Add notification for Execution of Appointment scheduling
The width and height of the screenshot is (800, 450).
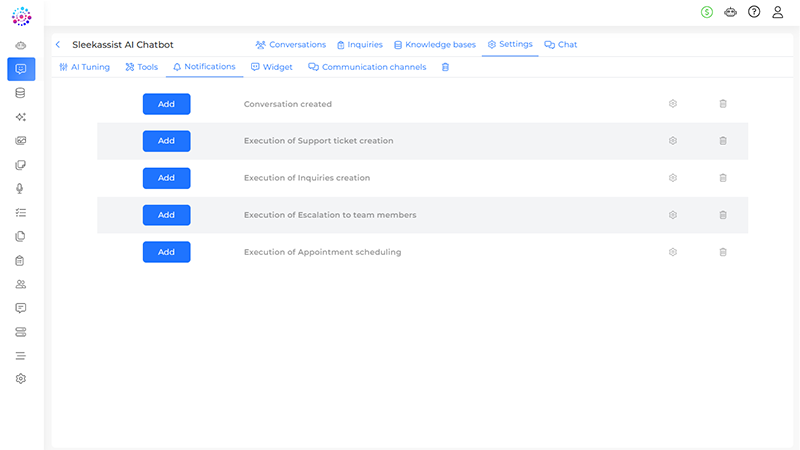(166, 252)
